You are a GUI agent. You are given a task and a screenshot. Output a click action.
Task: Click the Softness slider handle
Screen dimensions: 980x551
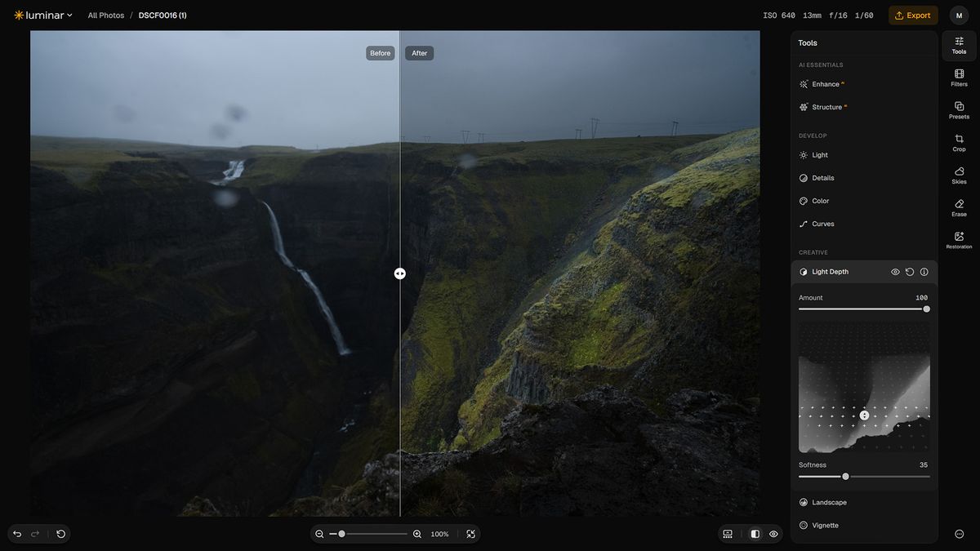(x=845, y=476)
